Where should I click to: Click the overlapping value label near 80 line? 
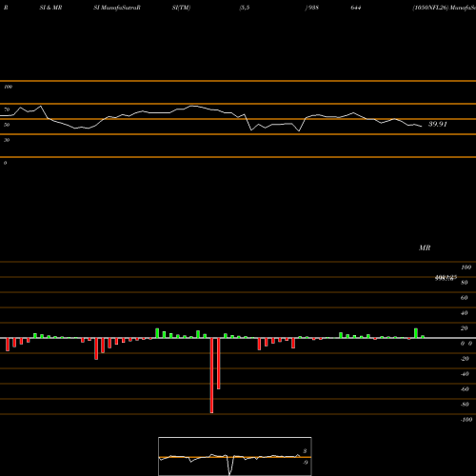pyautogui.click(x=446, y=278)
